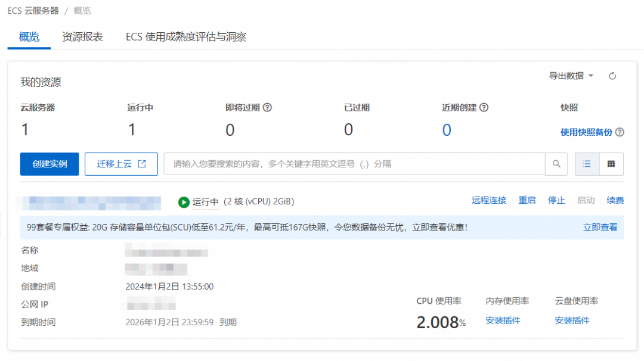Click the green running status icon

point(184,202)
